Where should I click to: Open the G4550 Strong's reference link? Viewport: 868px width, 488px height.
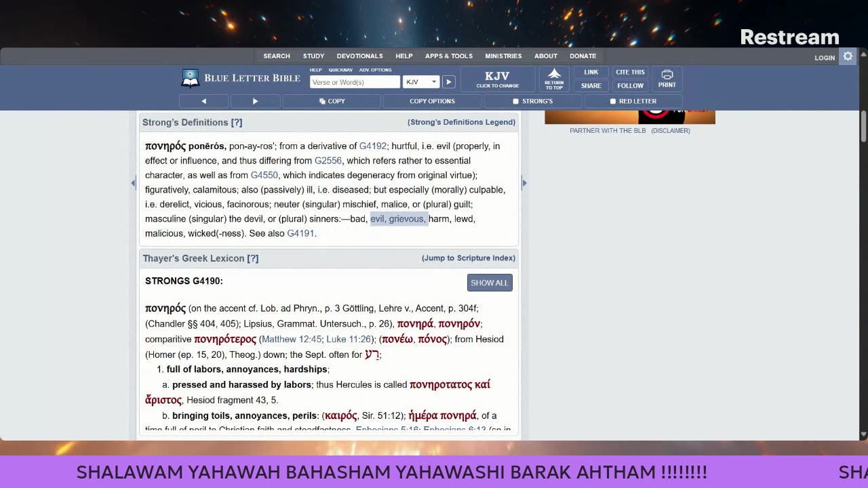tap(264, 175)
